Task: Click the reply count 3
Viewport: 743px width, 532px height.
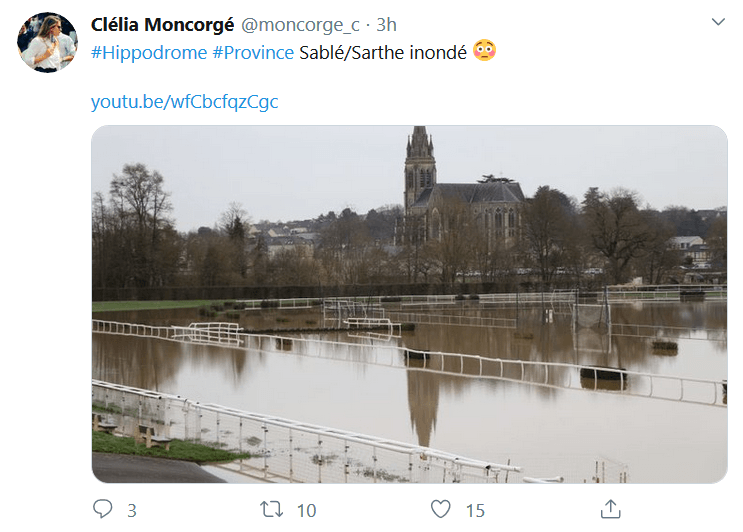Action: 131,511
